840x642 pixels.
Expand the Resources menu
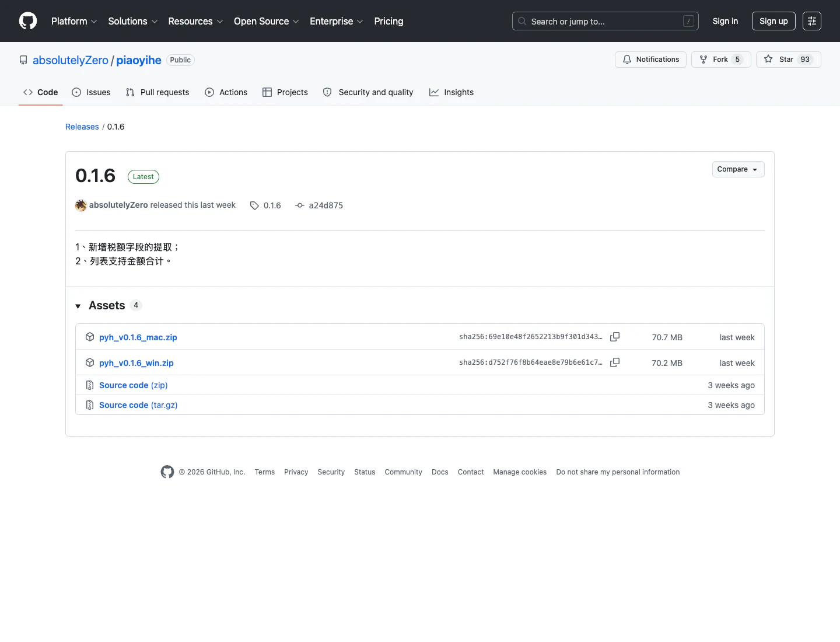click(195, 21)
